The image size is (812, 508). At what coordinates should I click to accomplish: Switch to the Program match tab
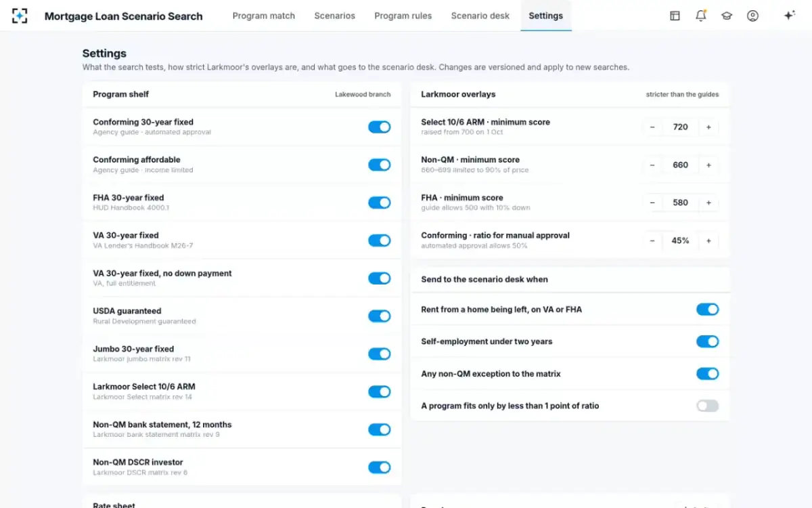click(x=264, y=16)
